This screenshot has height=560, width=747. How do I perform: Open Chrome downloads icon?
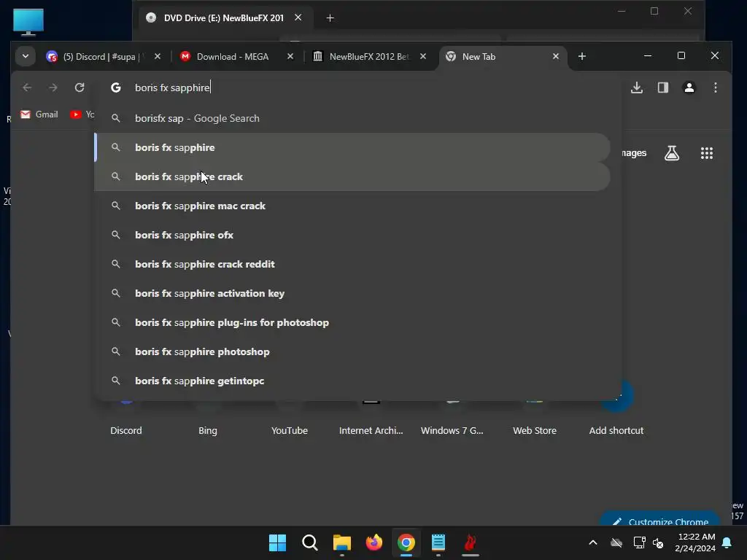pos(637,87)
